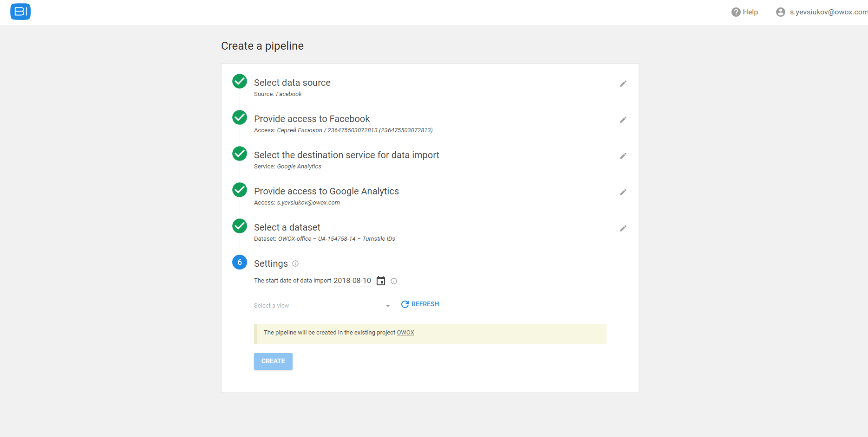The width and height of the screenshot is (868, 437).
Task: Click the step 6 Settings number badge
Action: (x=240, y=262)
